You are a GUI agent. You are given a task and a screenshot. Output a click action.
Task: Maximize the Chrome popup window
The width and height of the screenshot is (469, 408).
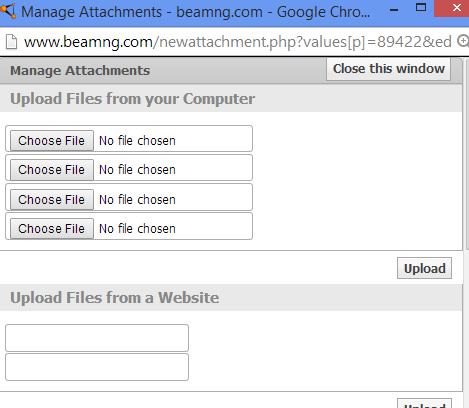pyautogui.click(x=421, y=8)
